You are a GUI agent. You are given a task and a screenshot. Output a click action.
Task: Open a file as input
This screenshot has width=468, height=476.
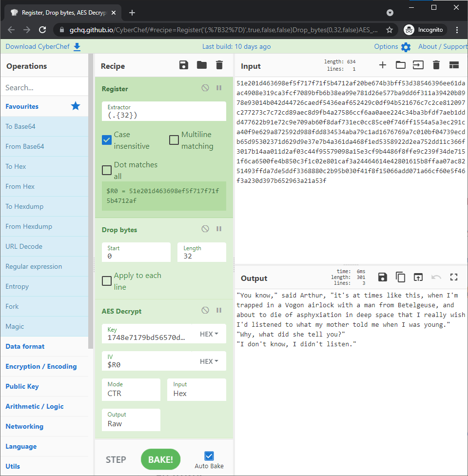400,64
